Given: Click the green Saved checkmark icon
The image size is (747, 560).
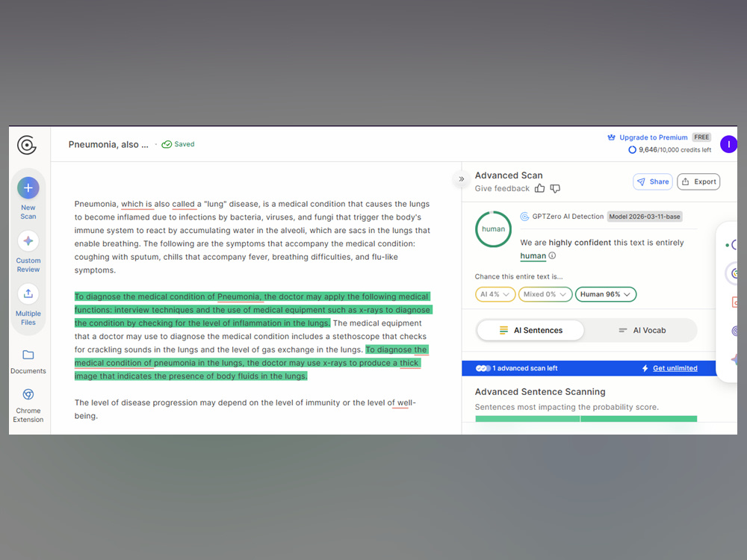Looking at the screenshot, I should [167, 144].
